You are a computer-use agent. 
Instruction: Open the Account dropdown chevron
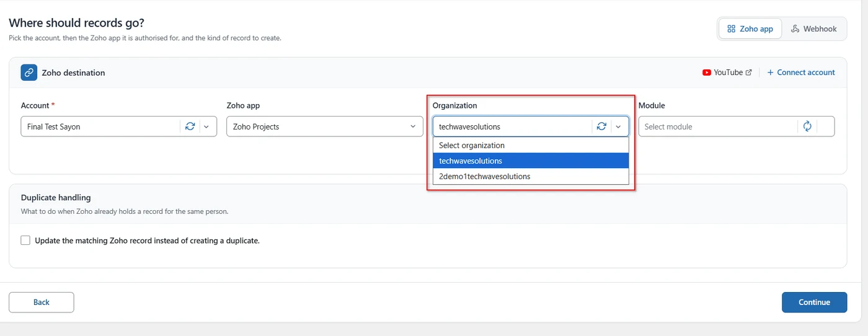[x=206, y=126]
